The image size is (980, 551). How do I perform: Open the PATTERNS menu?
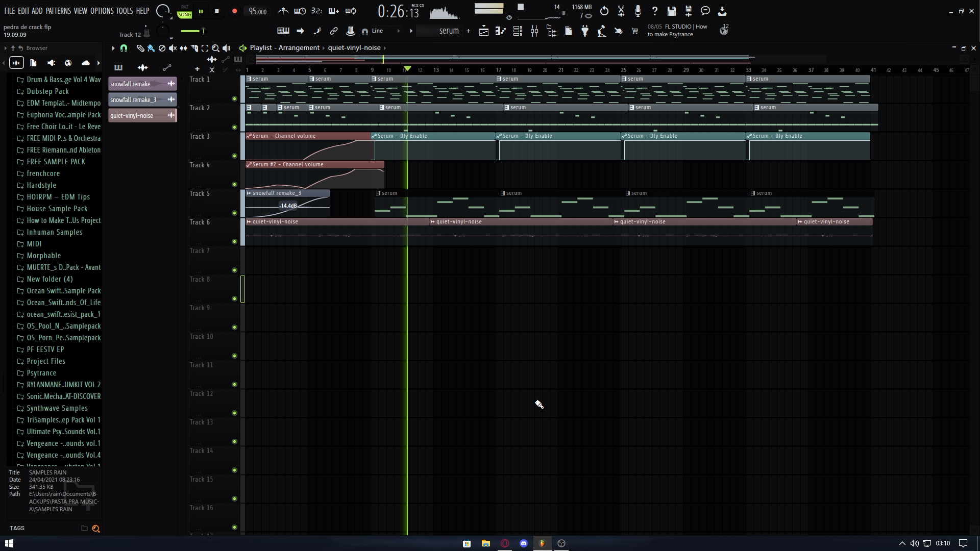click(x=58, y=11)
